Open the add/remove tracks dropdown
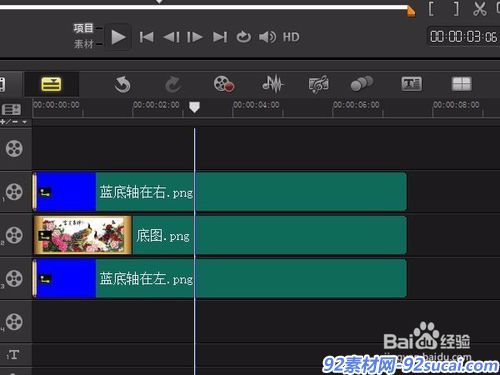This screenshot has width=500, height=375. tap(13, 122)
